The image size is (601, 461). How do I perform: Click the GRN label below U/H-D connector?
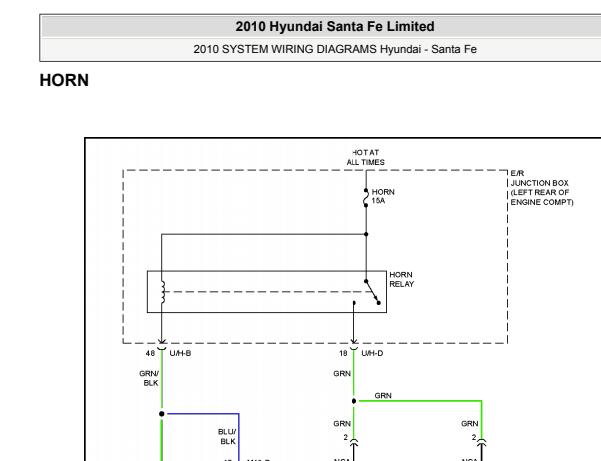click(342, 374)
